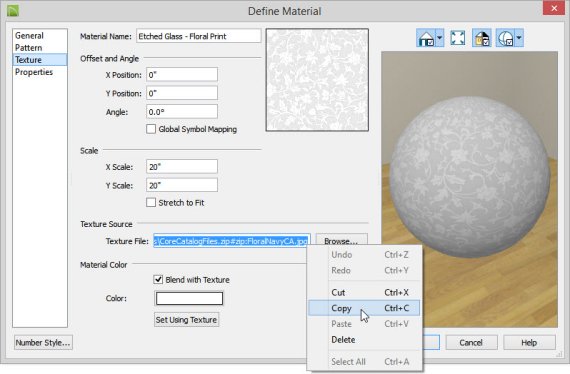The width and height of the screenshot is (570, 374).
Task: Click the Texture File path field
Action: coord(232,241)
